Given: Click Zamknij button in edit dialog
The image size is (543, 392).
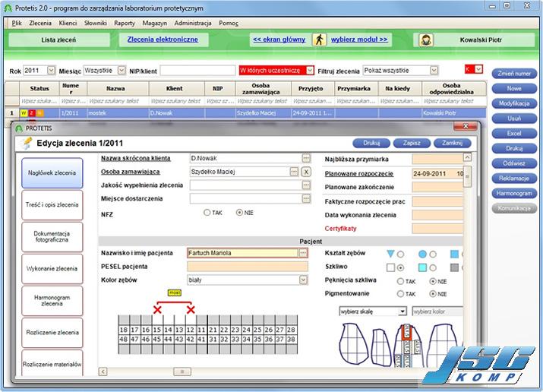Looking at the screenshot, I should tap(453, 143).
